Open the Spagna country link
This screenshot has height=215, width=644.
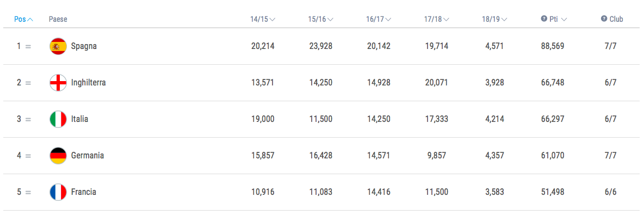84,46
